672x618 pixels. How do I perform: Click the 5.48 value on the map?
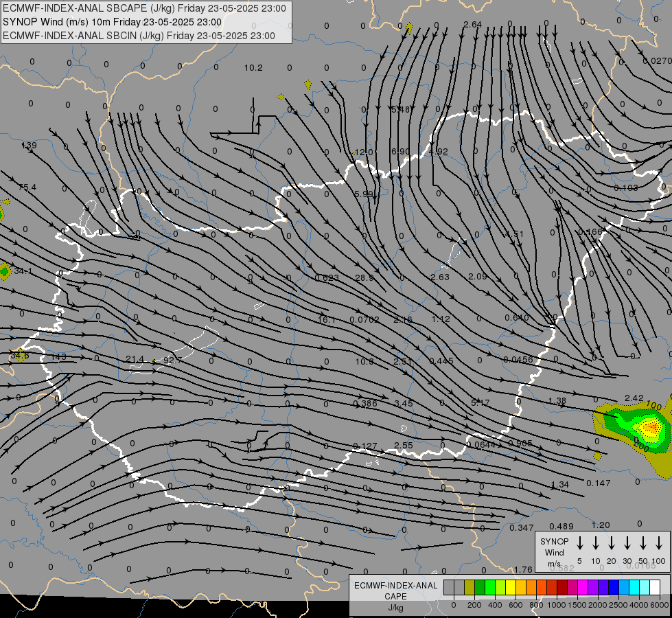point(401,110)
